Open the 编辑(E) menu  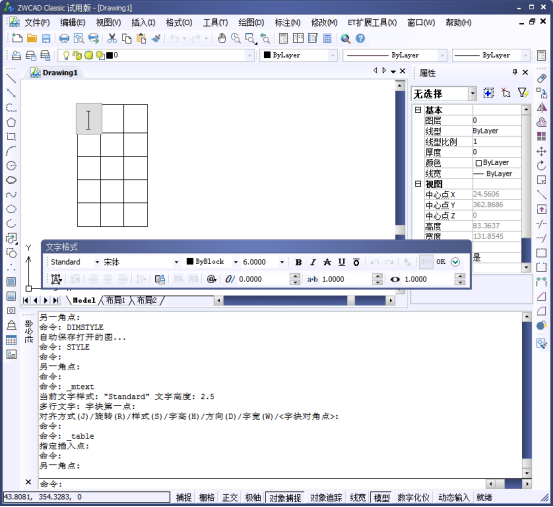click(x=72, y=23)
